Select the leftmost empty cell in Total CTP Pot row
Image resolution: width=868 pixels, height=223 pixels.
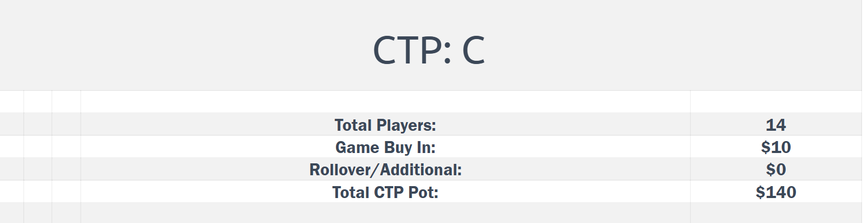[11, 192]
